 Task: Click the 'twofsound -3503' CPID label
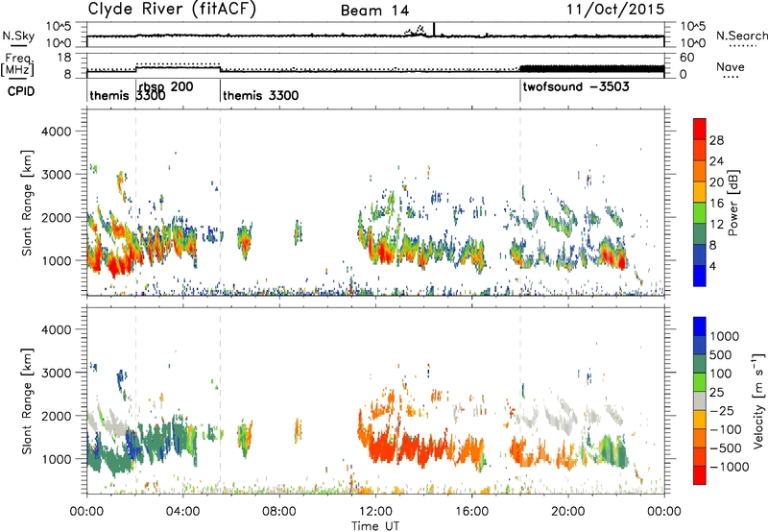576,86
